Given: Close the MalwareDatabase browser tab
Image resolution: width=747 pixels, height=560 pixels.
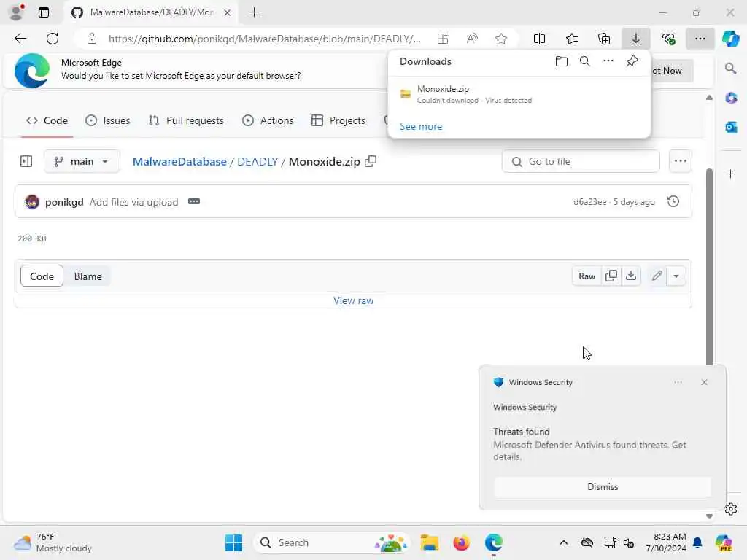Looking at the screenshot, I should [x=228, y=12].
